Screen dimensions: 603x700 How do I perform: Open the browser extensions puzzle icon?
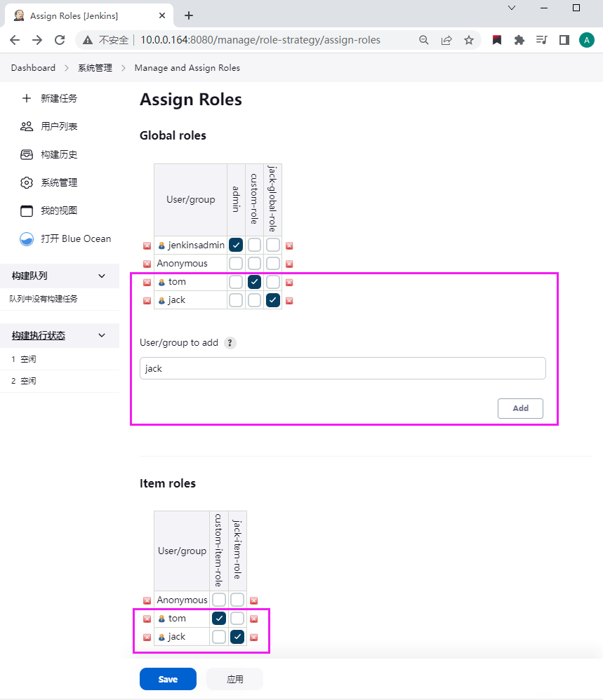tap(519, 40)
